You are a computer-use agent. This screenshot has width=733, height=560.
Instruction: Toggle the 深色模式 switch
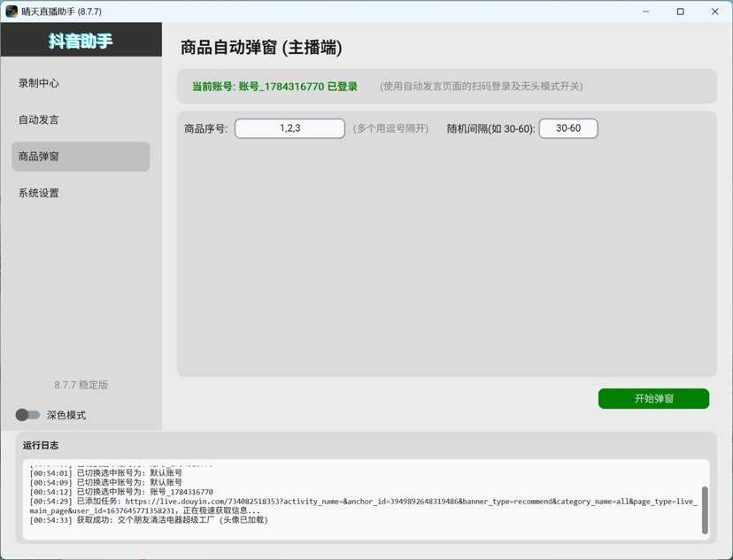click(27, 415)
